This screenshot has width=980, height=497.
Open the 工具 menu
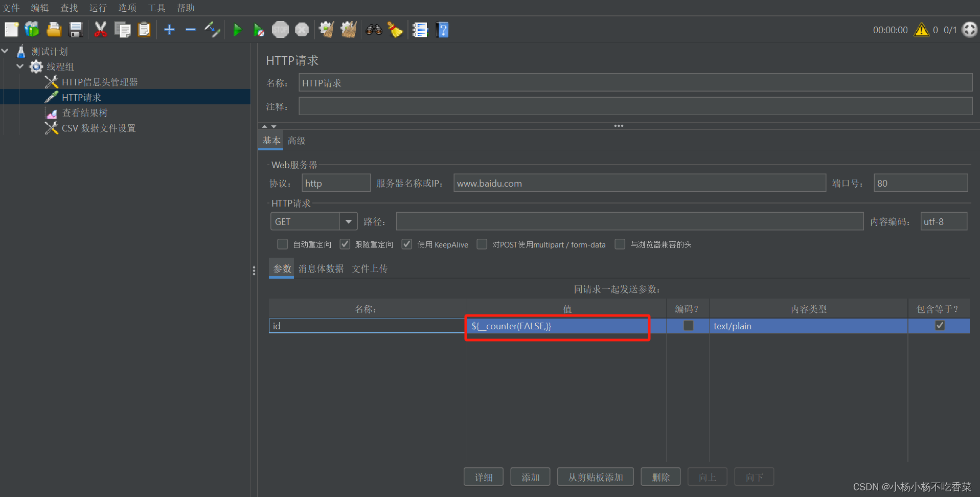[x=156, y=8]
